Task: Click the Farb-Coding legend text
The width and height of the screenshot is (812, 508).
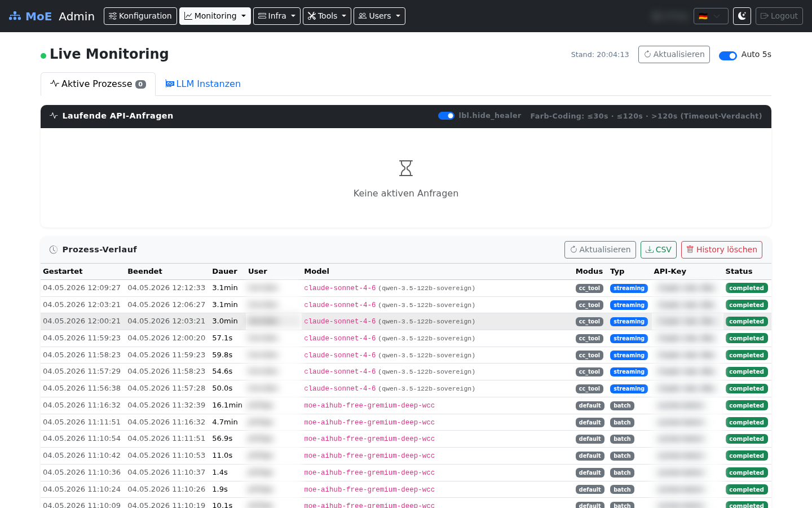Action: click(646, 116)
